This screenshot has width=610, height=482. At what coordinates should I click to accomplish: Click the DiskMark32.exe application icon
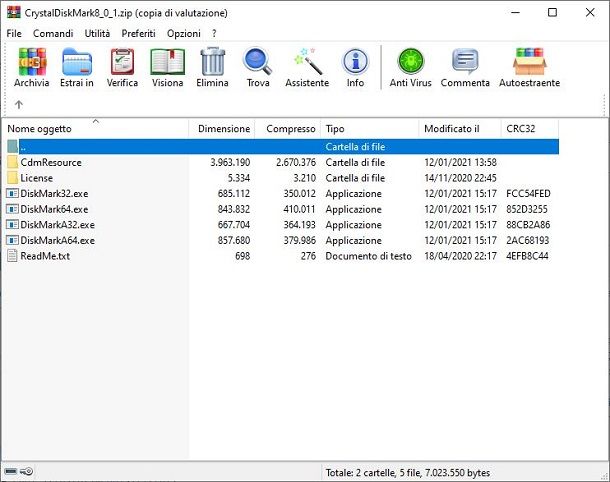click(x=12, y=193)
